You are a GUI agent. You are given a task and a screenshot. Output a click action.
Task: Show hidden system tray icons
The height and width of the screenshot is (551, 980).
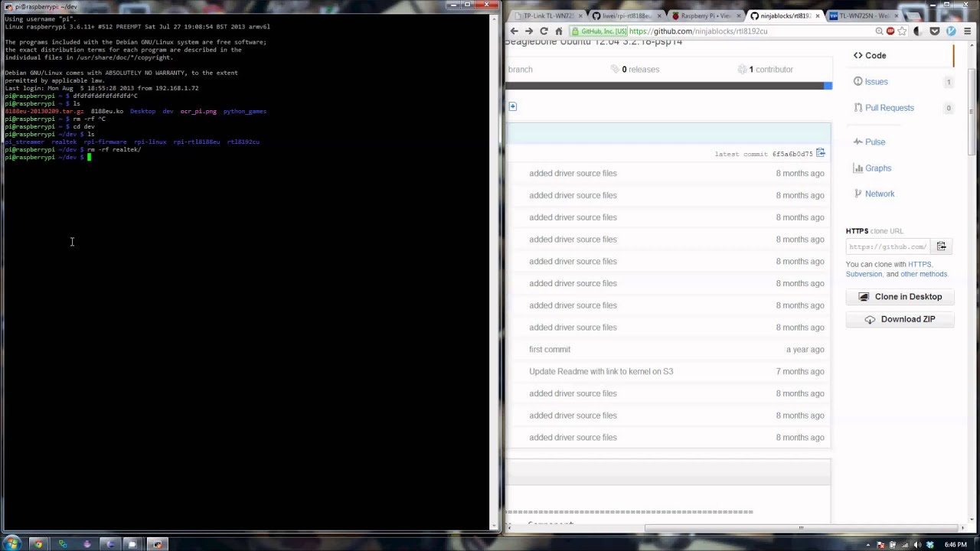pyautogui.click(x=868, y=545)
